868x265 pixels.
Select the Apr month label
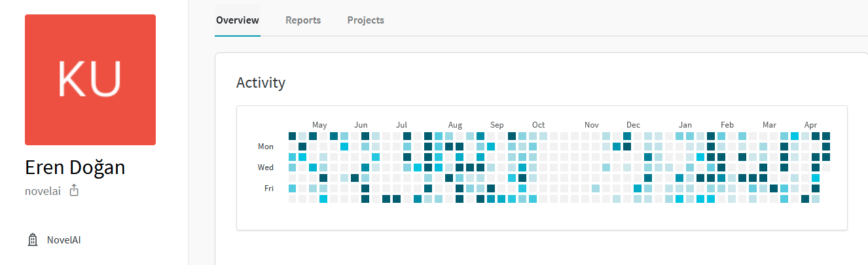(x=810, y=125)
